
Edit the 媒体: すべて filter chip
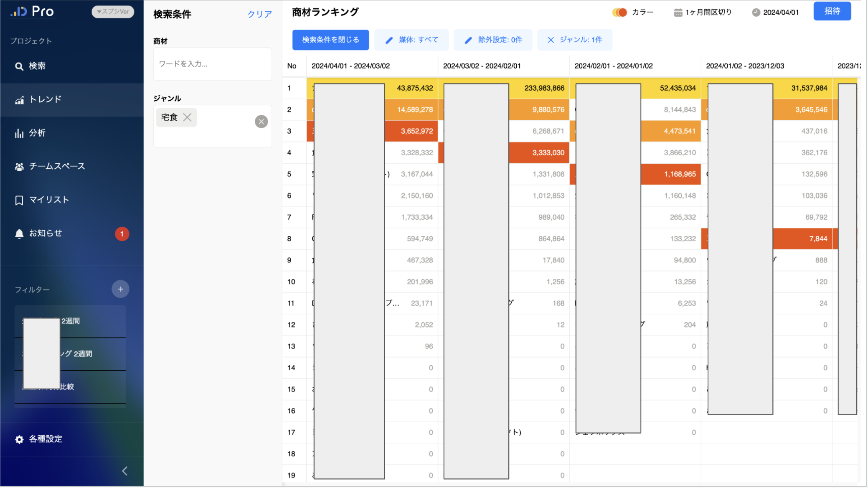412,40
